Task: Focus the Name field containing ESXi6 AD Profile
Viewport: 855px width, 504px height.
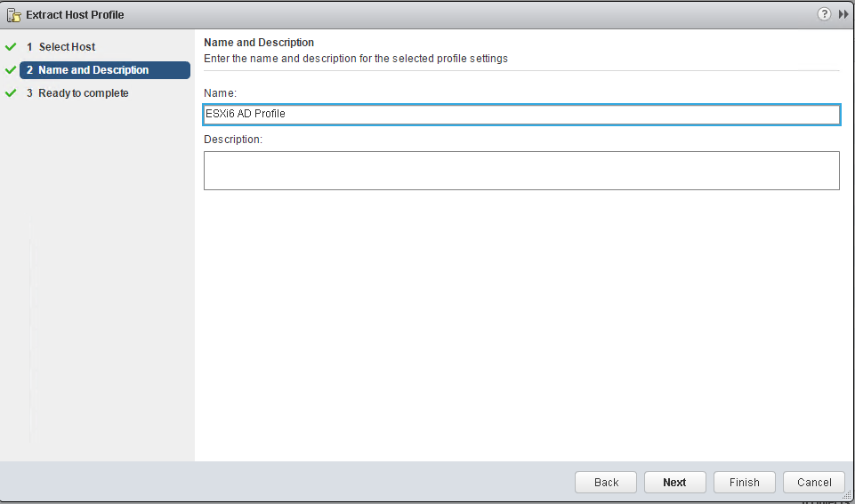Action: [521, 114]
